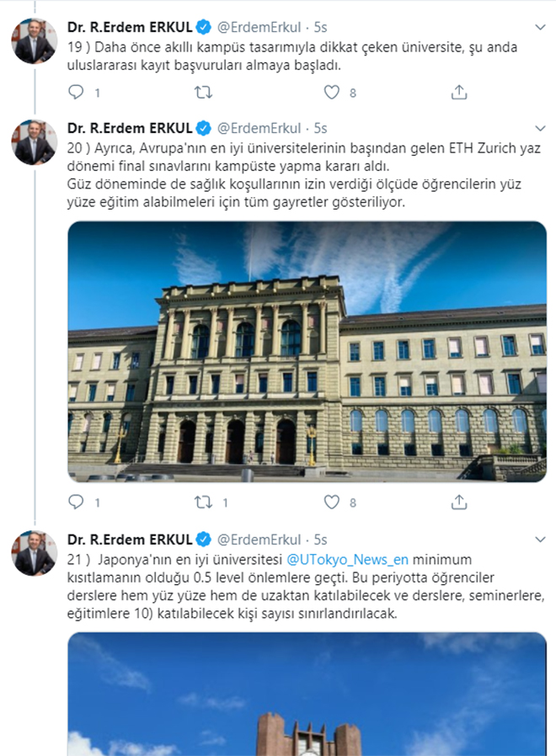Share tweet 19 via share icon
Viewport: 556px width, 756px height.
[x=459, y=92]
